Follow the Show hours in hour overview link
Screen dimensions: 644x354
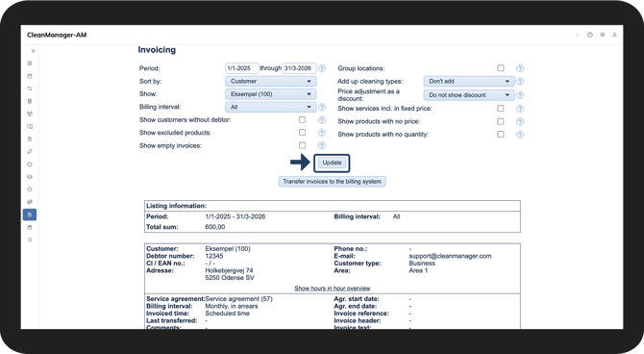click(333, 289)
